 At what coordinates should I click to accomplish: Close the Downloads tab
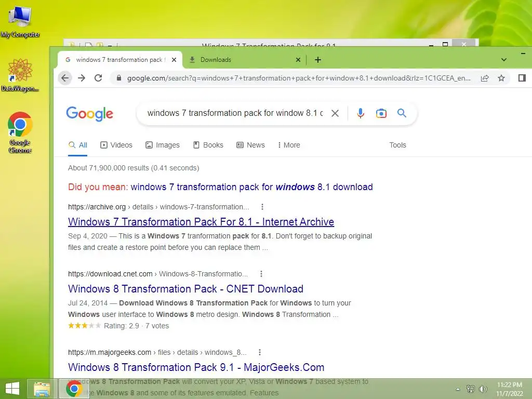(298, 60)
